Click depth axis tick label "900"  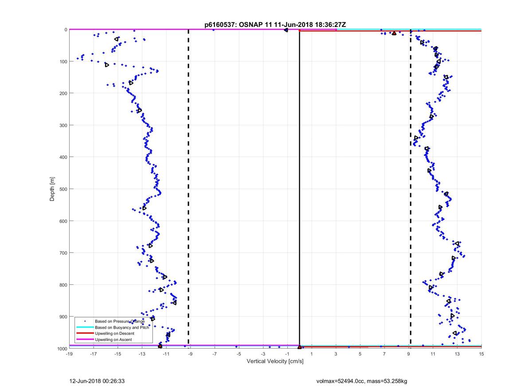pyautogui.click(x=63, y=316)
